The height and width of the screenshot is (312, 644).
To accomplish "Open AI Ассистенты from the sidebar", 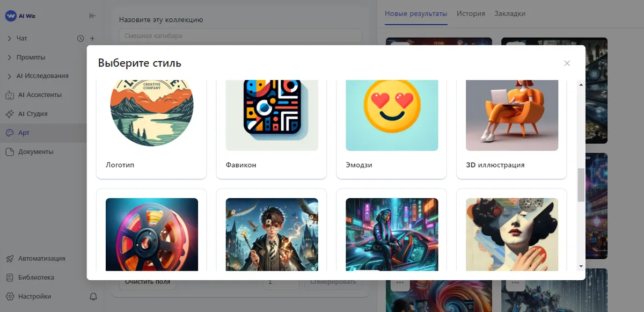I will pyautogui.click(x=40, y=95).
